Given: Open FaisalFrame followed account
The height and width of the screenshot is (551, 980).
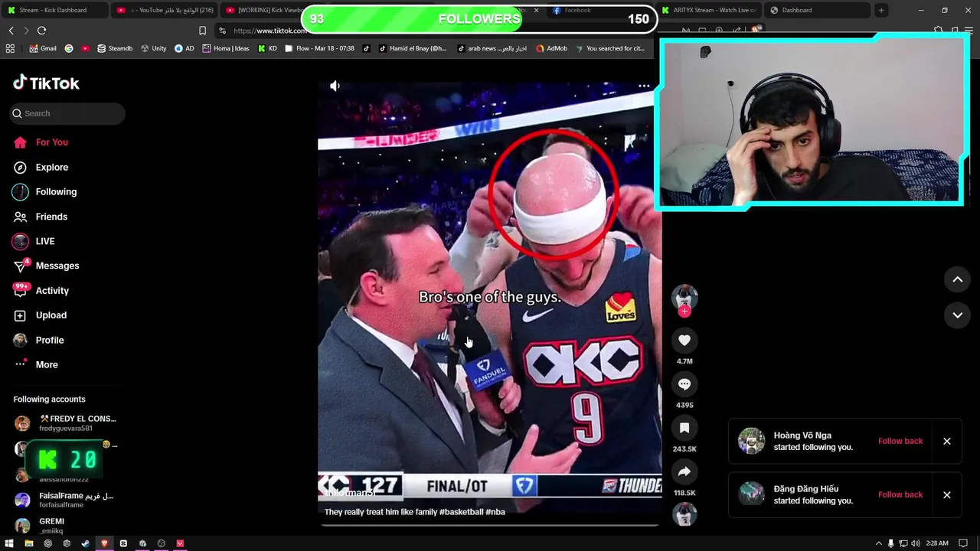Looking at the screenshot, I should (66, 500).
